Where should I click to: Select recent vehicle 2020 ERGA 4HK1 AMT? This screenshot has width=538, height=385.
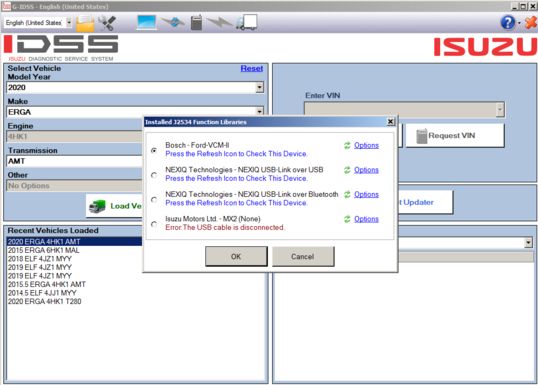point(74,242)
